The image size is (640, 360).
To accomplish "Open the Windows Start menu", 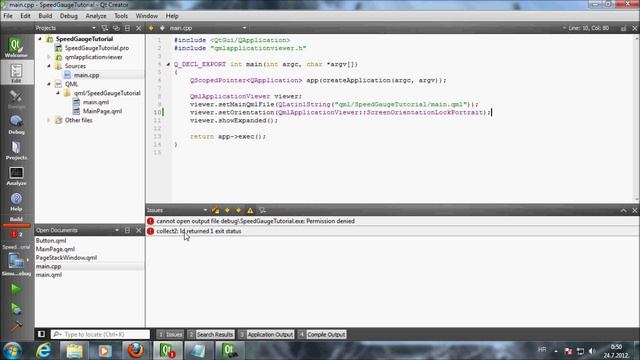I will [x=12, y=351].
